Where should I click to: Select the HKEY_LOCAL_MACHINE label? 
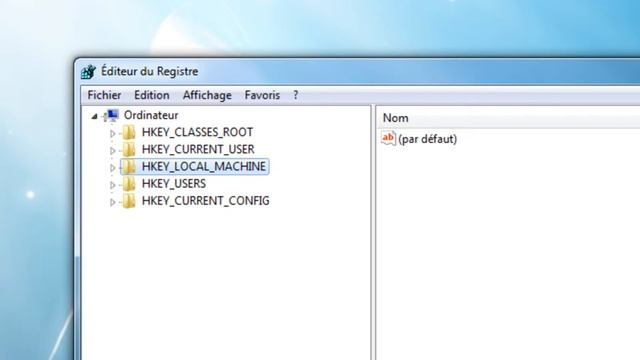tap(204, 167)
